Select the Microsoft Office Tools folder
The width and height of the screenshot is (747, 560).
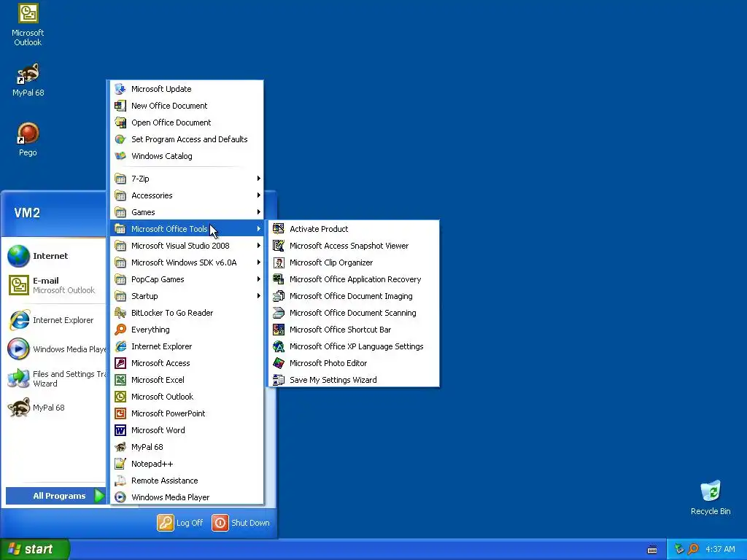coord(187,229)
